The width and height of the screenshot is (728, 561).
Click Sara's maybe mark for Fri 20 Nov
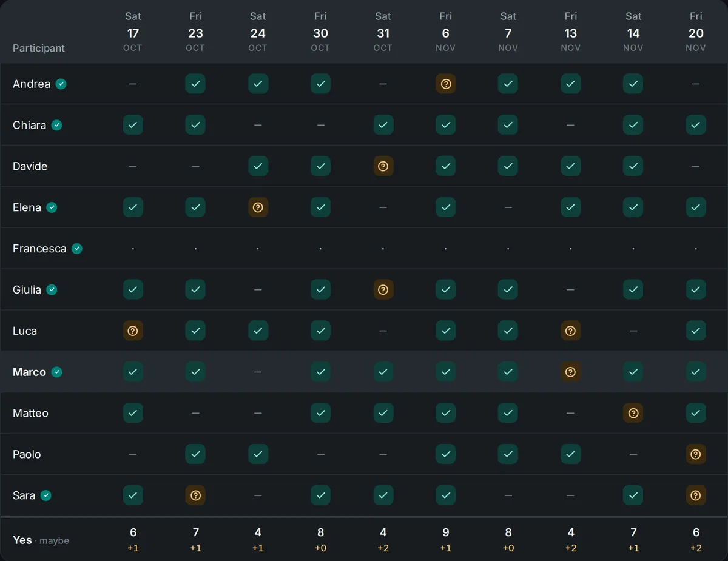pos(696,495)
